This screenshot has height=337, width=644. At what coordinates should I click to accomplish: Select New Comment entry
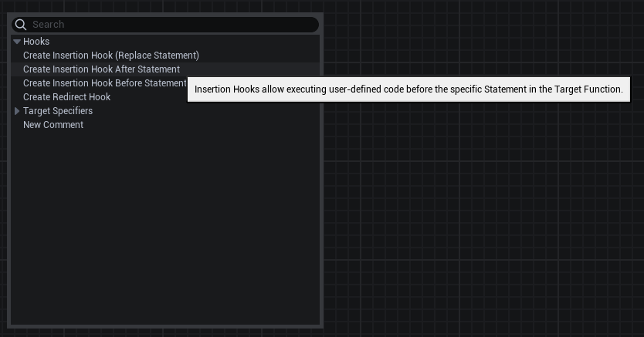point(53,125)
